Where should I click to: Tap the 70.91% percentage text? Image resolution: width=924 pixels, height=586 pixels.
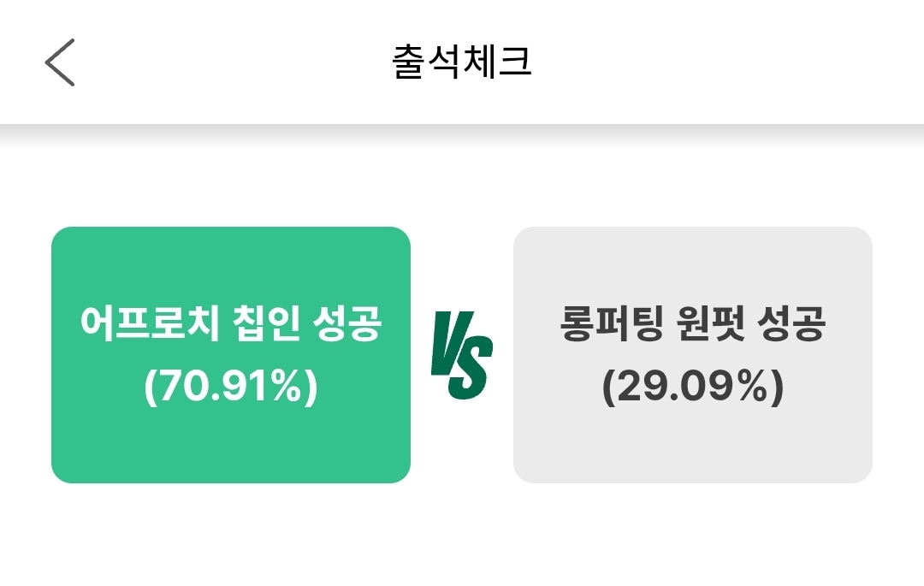[231, 388]
